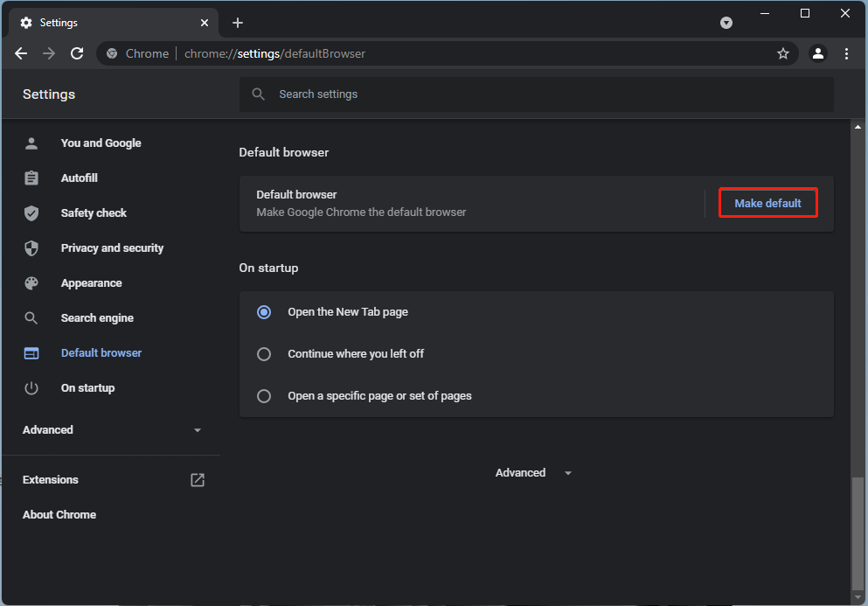Close the Settings tab

coord(205,23)
